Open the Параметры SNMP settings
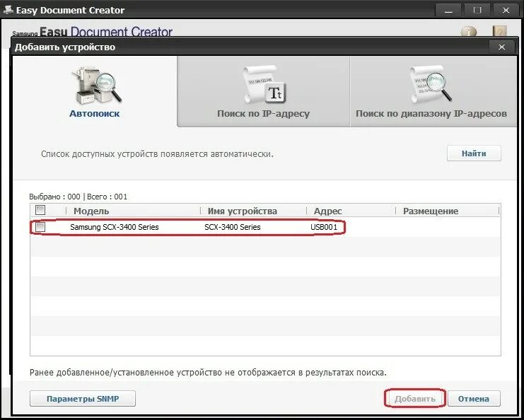The height and width of the screenshot is (420, 524). point(83,399)
